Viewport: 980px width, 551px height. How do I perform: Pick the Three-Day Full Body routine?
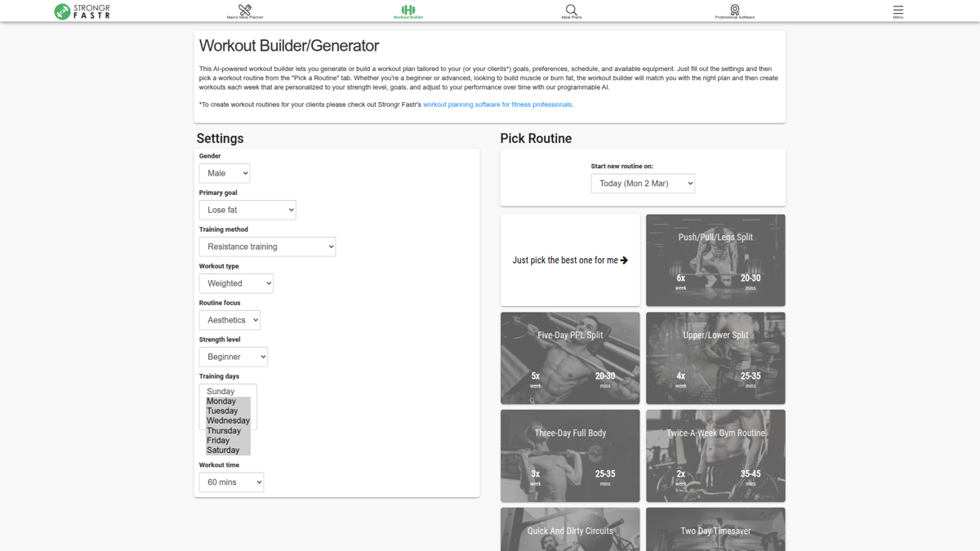click(x=569, y=455)
